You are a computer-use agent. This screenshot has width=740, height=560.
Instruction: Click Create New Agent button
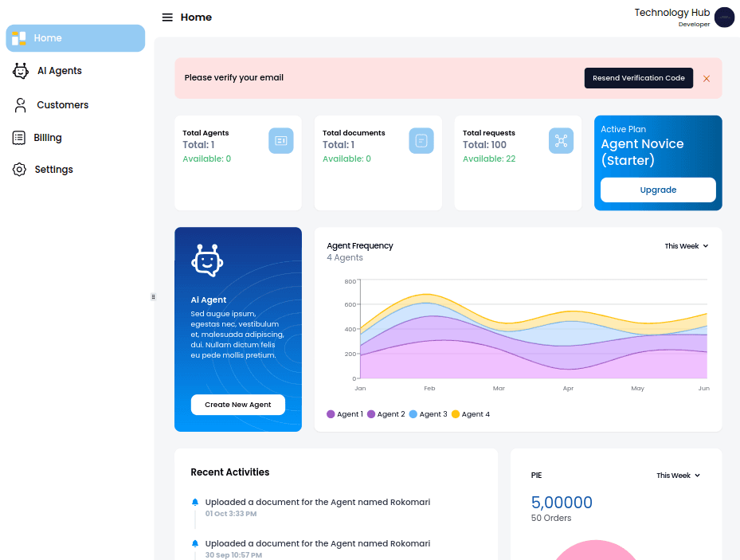(x=238, y=405)
